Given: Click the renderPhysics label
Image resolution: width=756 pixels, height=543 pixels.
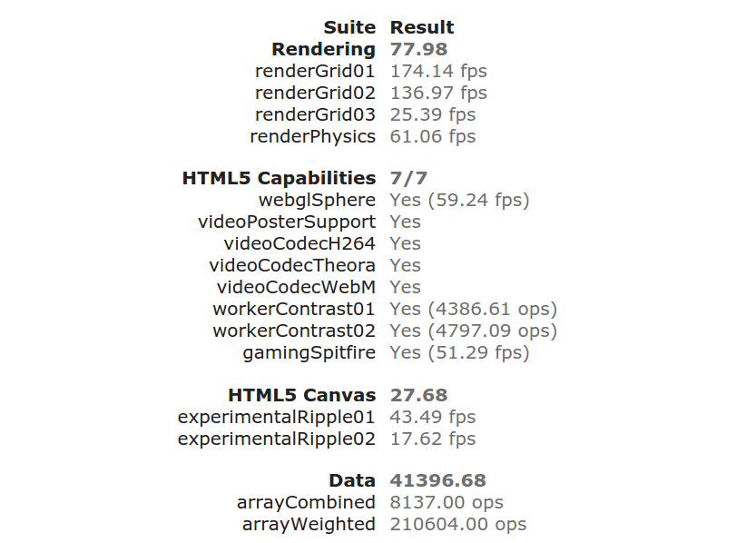Looking at the screenshot, I should click(312, 136).
